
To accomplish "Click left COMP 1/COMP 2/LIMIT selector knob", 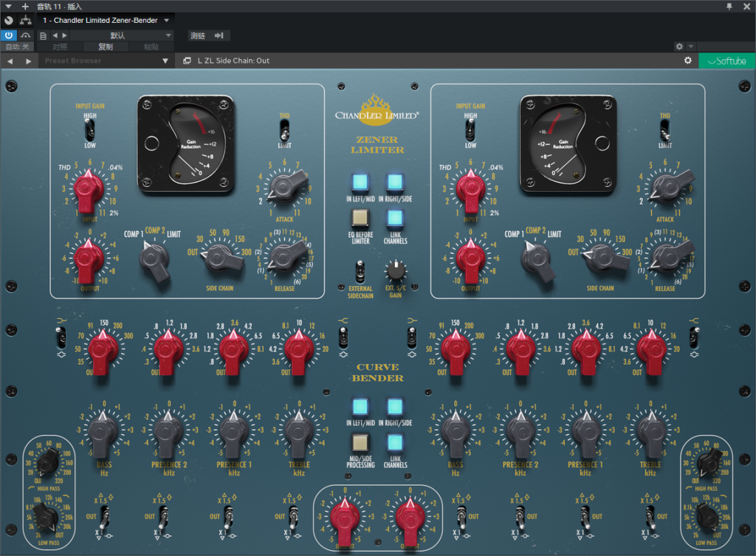I will coord(155,261).
